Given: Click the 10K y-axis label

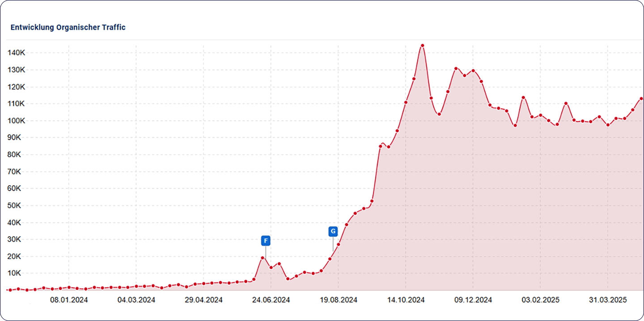Looking at the screenshot, I should coord(18,273).
